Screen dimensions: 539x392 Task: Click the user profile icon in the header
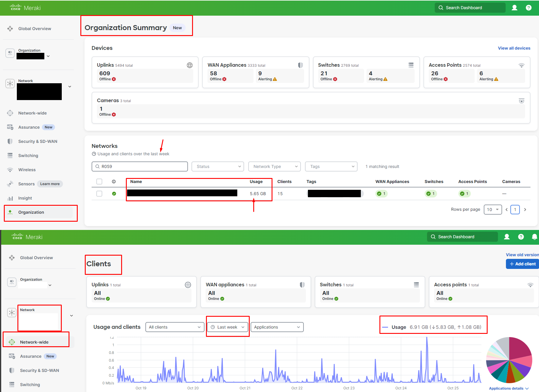pyautogui.click(x=514, y=8)
